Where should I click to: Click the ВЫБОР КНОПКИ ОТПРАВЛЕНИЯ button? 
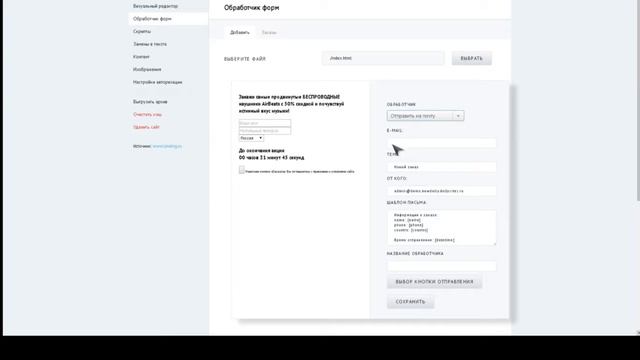click(x=434, y=282)
